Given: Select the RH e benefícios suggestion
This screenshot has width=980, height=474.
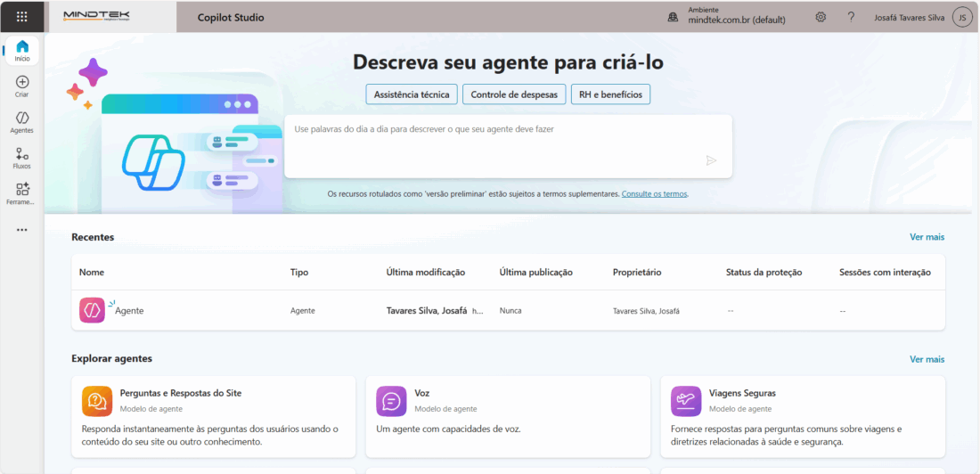Looking at the screenshot, I should click(610, 94).
